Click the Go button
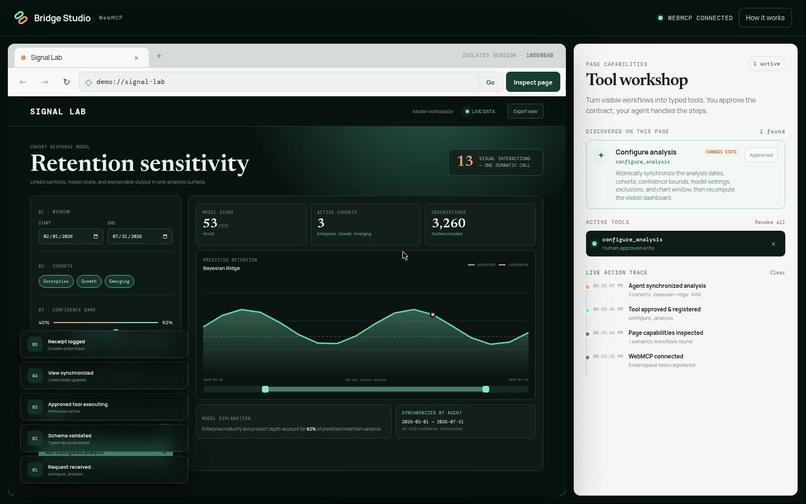The image size is (806, 504). click(x=490, y=82)
